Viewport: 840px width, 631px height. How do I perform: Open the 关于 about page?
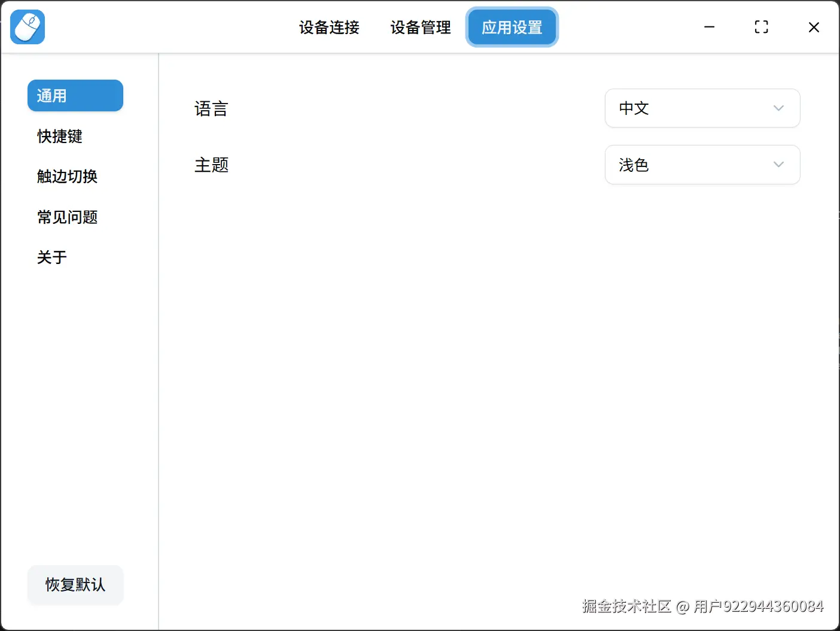[x=51, y=257]
